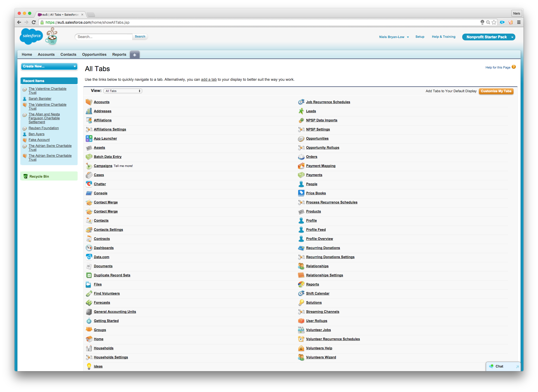This screenshot has width=538, height=392.
Task: Click the App Launcher icon
Action: [x=89, y=138]
